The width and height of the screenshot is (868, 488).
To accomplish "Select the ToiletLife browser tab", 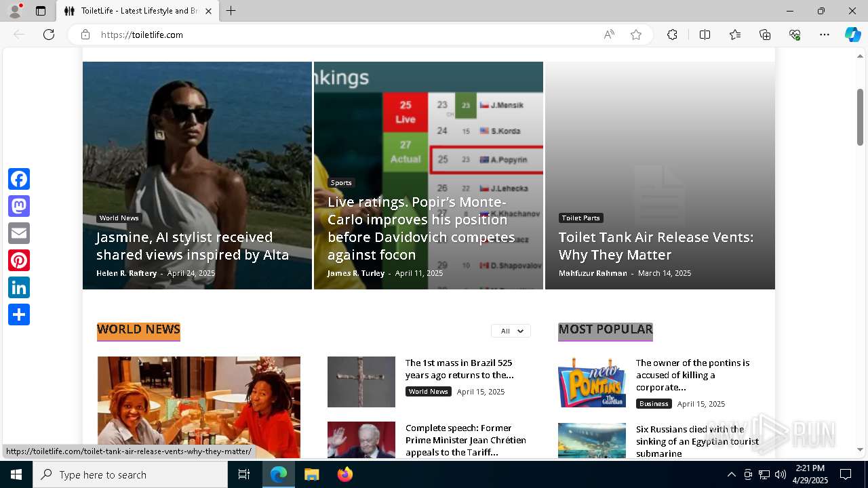I will pyautogui.click(x=138, y=11).
